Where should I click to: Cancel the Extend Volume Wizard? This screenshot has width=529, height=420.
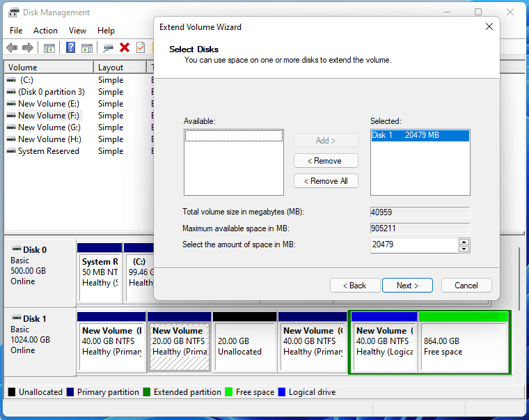(466, 286)
